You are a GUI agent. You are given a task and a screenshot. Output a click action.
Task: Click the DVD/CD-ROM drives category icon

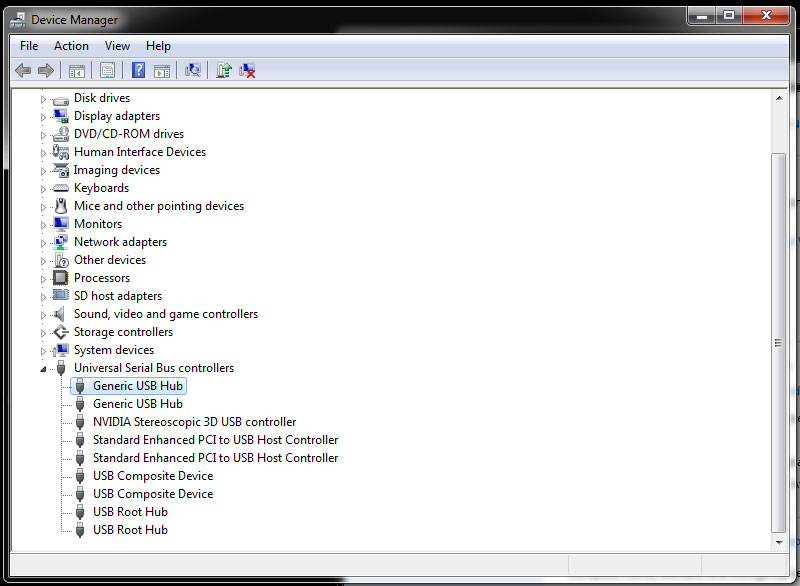pos(61,134)
